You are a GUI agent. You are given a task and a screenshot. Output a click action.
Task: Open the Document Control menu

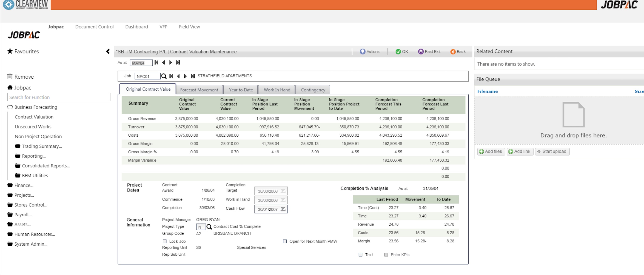[94, 27]
